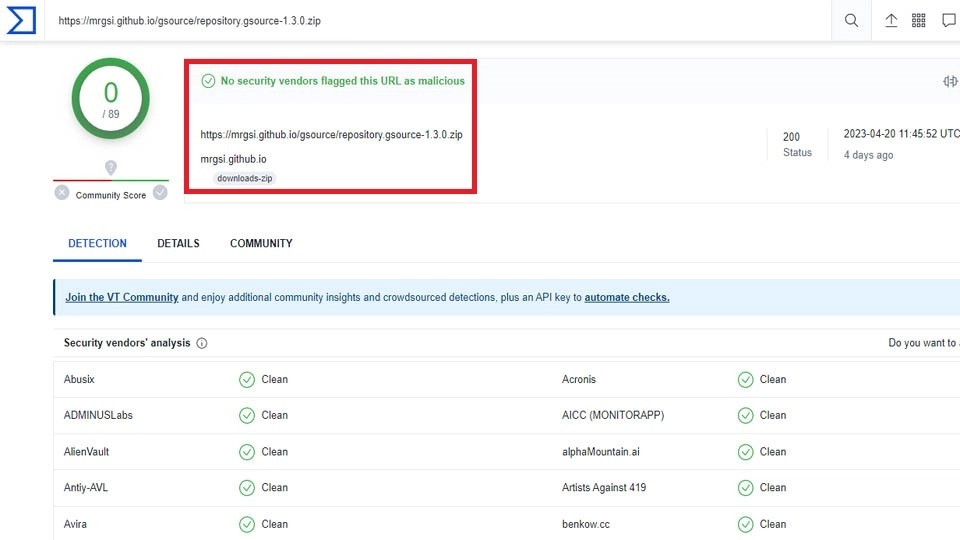Viewport: 960px width, 540px height.
Task: Click the alphaMountain.ai clean check icon
Action: [x=745, y=452]
